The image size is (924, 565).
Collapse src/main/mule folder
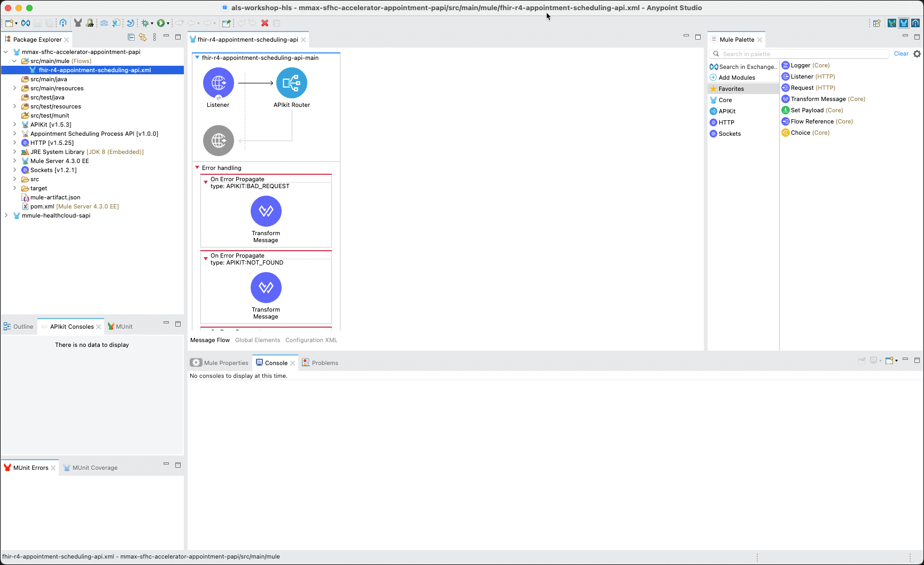(14, 61)
